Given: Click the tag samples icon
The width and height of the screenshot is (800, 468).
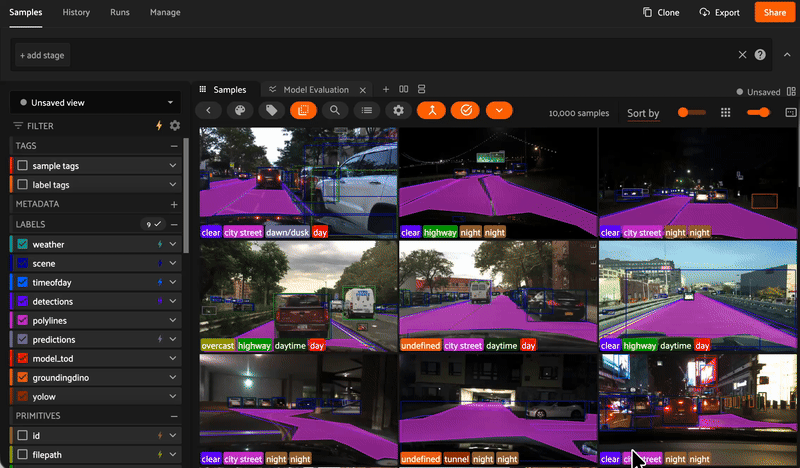Looking at the screenshot, I should click(271, 111).
